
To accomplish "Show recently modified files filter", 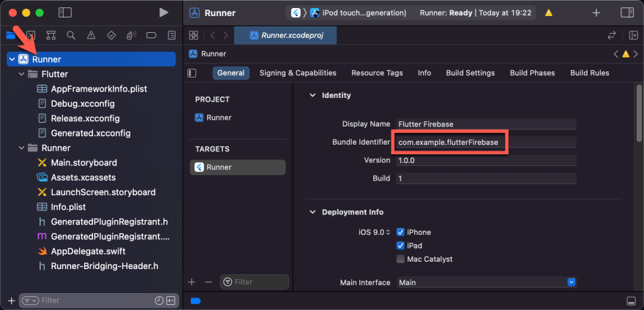I will pos(159,300).
